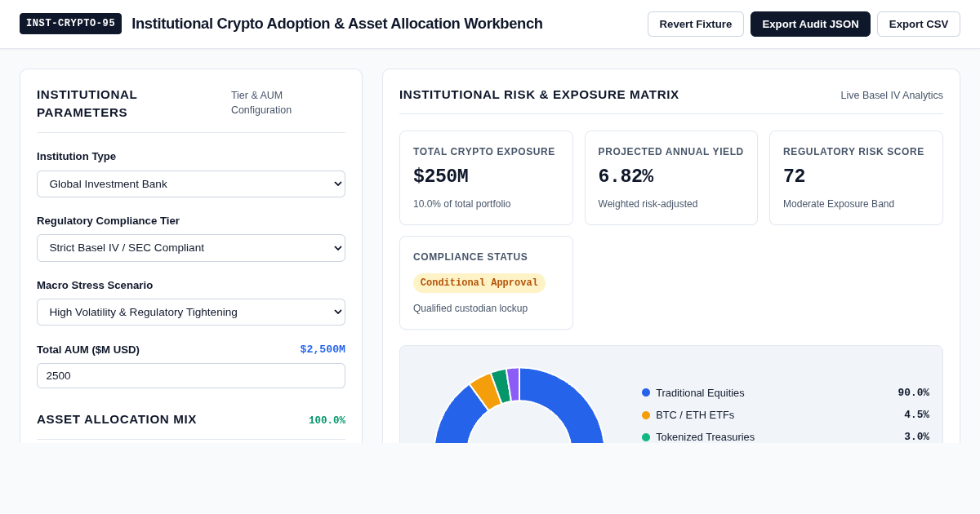Click the Export CSV button
Screen dimensions: 980x514
(x=919, y=24)
